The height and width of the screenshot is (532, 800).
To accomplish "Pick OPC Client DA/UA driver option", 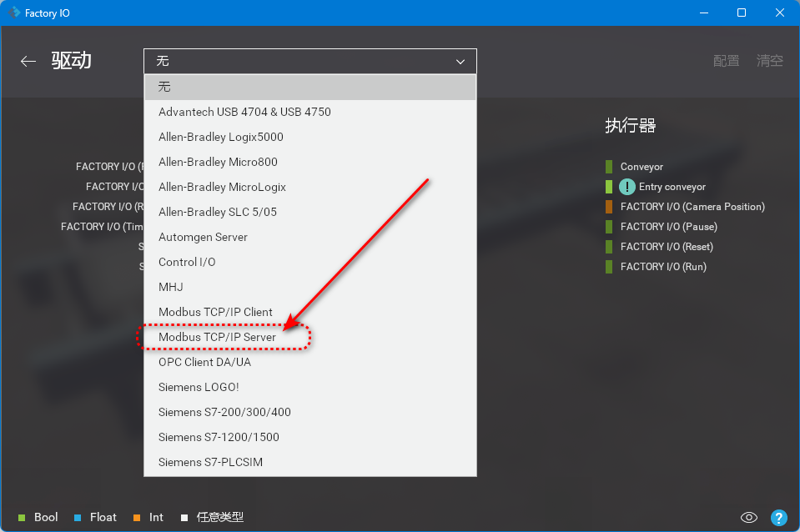I will click(204, 362).
